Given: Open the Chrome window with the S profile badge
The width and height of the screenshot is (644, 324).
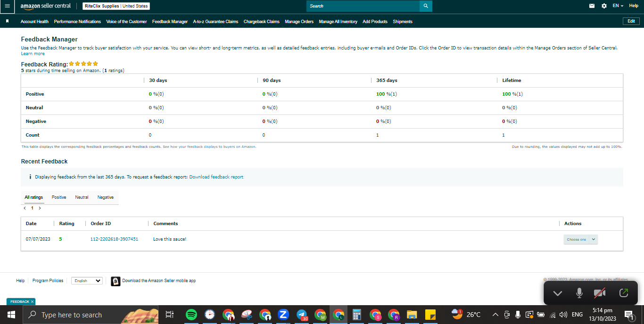Looking at the screenshot, I should click(x=375, y=315).
